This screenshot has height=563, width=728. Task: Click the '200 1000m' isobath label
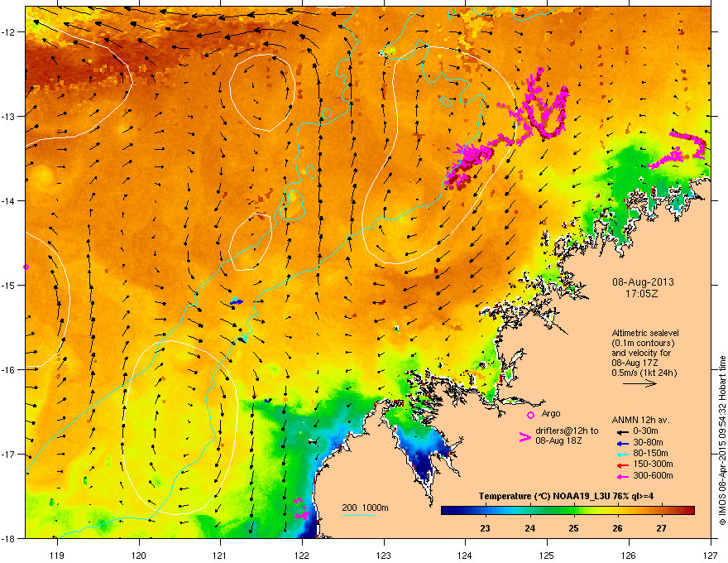coord(365,508)
